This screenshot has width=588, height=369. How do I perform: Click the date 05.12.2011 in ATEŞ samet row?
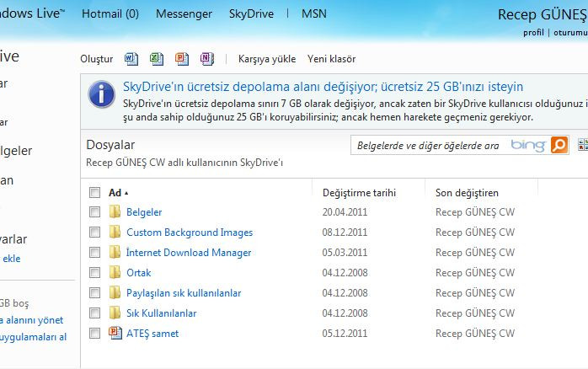pos(345,334)
